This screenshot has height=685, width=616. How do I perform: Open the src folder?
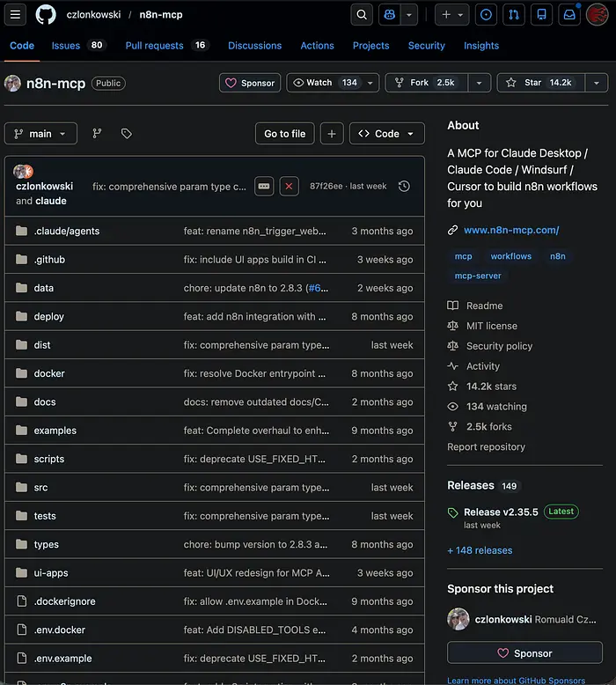tap(40, 488)
